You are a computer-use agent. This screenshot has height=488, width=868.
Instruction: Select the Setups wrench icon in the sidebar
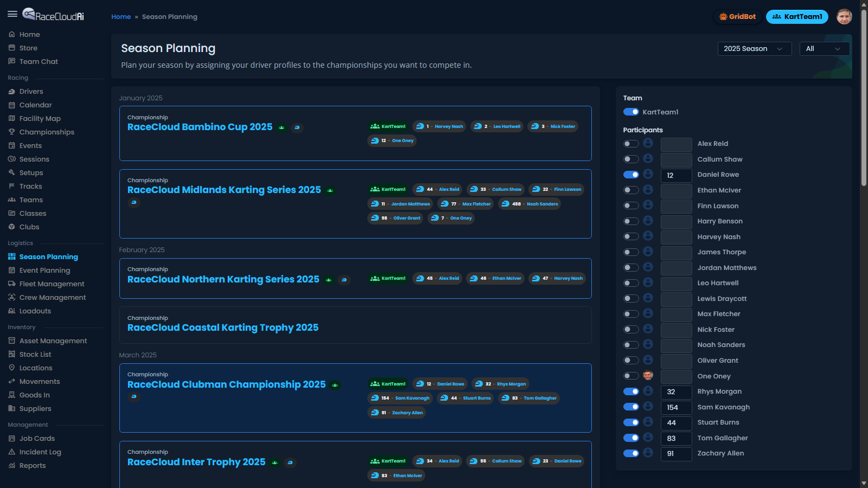tap(12, 172)
